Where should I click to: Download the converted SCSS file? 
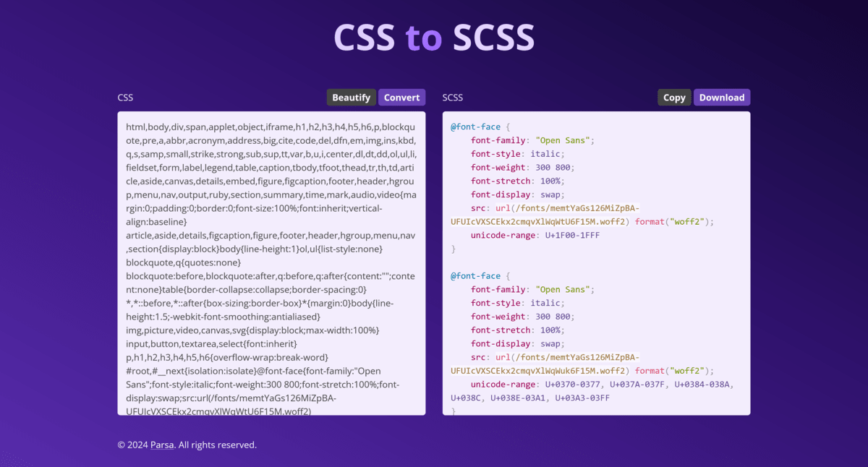[722, 97]
